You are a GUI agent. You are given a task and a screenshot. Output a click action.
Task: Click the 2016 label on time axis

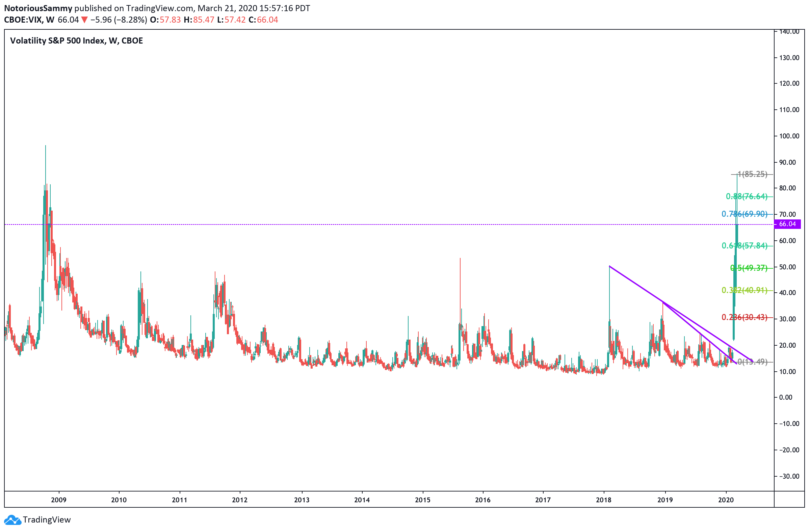[x=483, y=500]
